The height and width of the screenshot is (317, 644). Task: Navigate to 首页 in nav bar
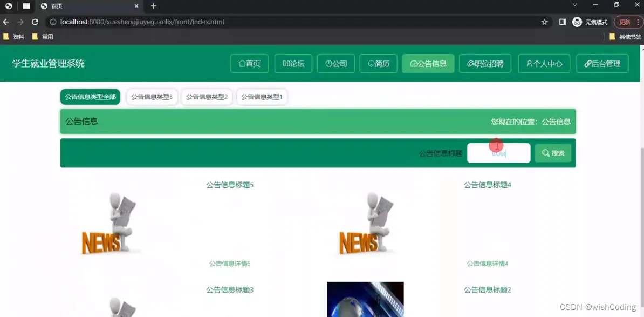click(x=249, y=64)
